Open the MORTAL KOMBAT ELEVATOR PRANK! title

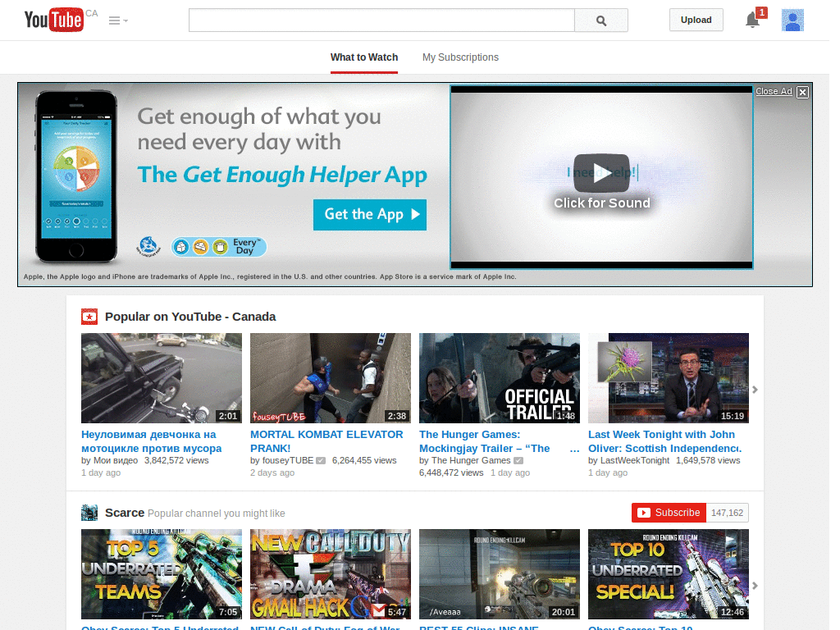click(326, 441)
